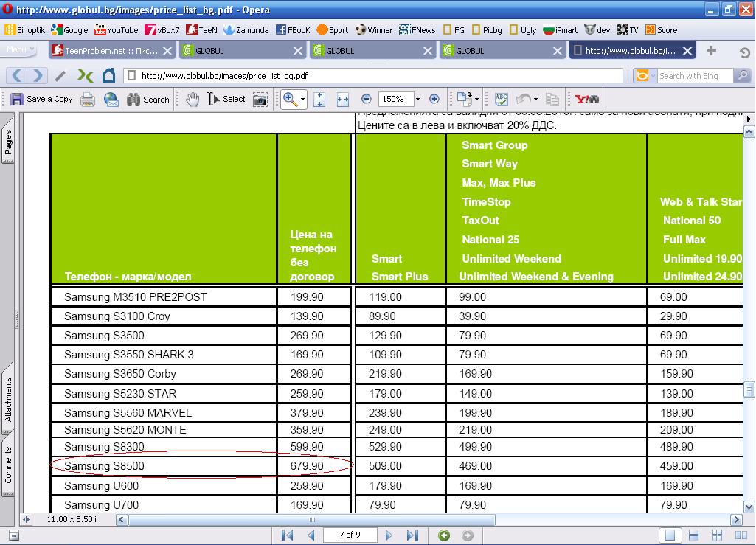
Task: Open a new tab with plus button
Action: tap(711, 51)
